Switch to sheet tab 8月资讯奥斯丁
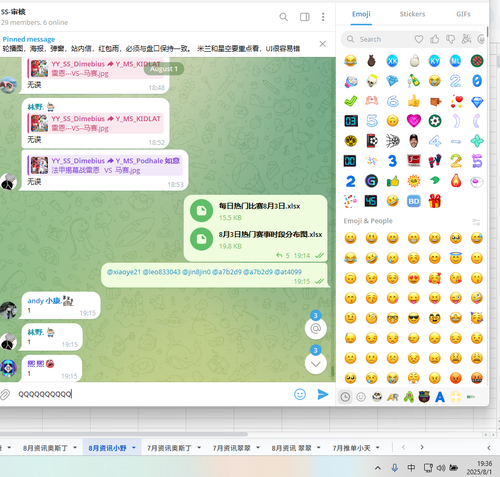This screenshot has height=477, width=500. (45, 448)
